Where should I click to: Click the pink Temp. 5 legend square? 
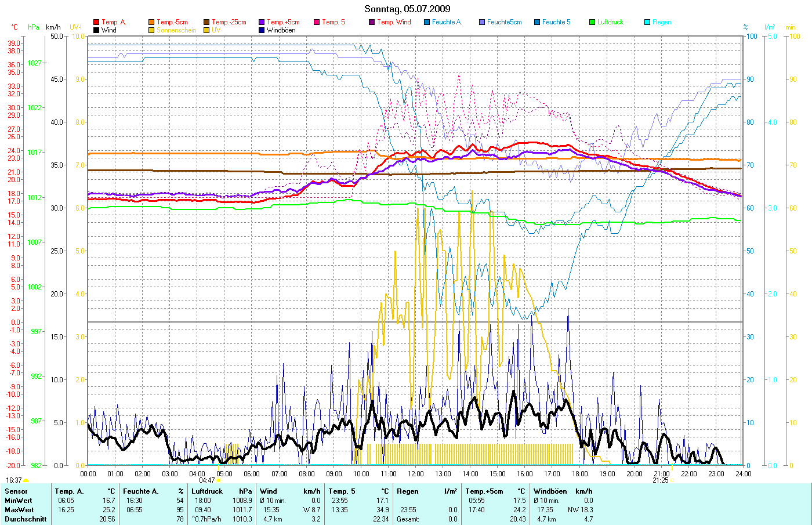317,22
